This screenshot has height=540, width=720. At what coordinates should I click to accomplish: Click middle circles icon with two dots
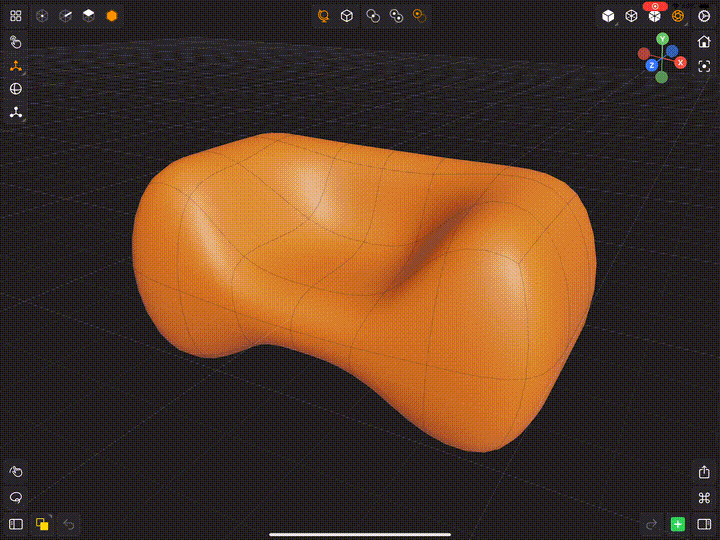click(396, 16)
